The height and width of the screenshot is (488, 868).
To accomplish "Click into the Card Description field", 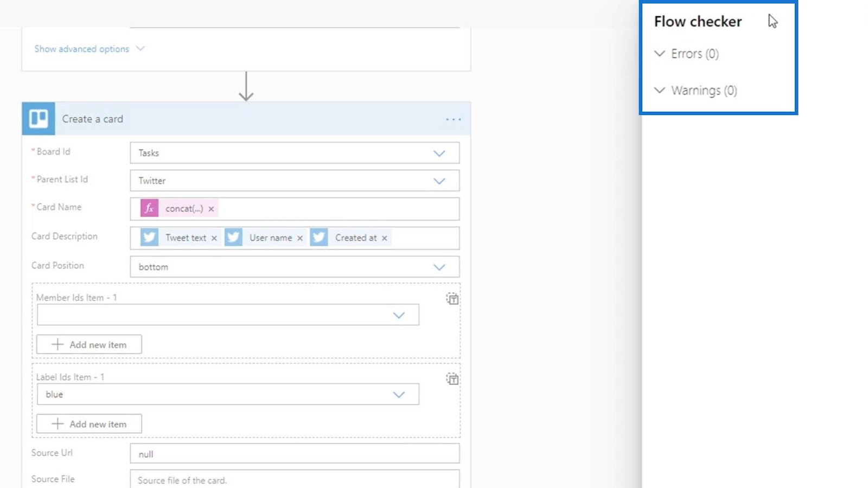I will click(x=295, y=238).
